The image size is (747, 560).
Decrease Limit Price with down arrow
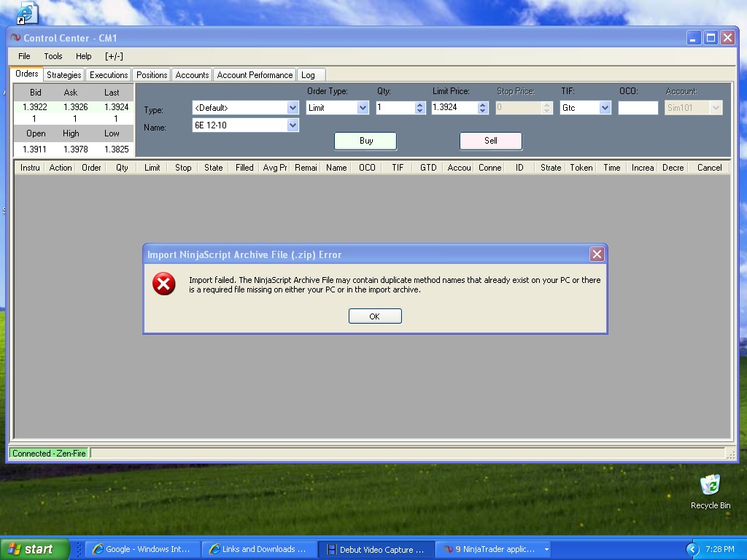(x=483, y=111)
